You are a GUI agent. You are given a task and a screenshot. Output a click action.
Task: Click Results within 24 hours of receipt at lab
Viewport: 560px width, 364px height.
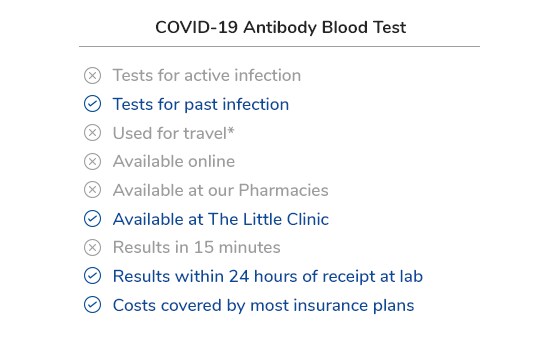click(x=268, y=276)
